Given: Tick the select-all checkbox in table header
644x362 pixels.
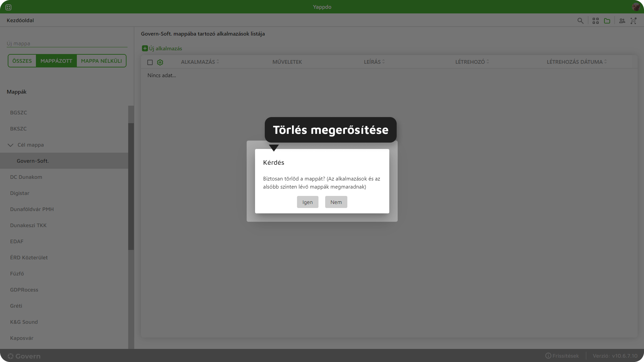Looking at the screenshot, I should pos(150,62).
